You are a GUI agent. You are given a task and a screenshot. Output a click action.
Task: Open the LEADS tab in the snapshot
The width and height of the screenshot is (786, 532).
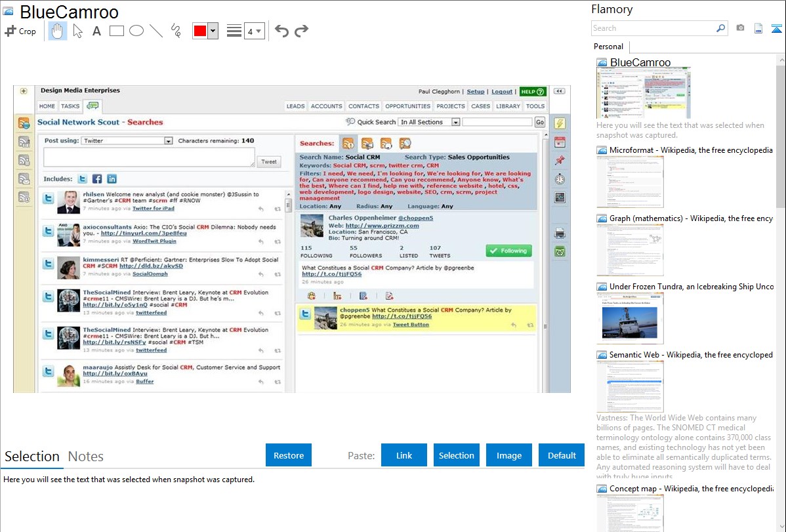pos(295,106)
